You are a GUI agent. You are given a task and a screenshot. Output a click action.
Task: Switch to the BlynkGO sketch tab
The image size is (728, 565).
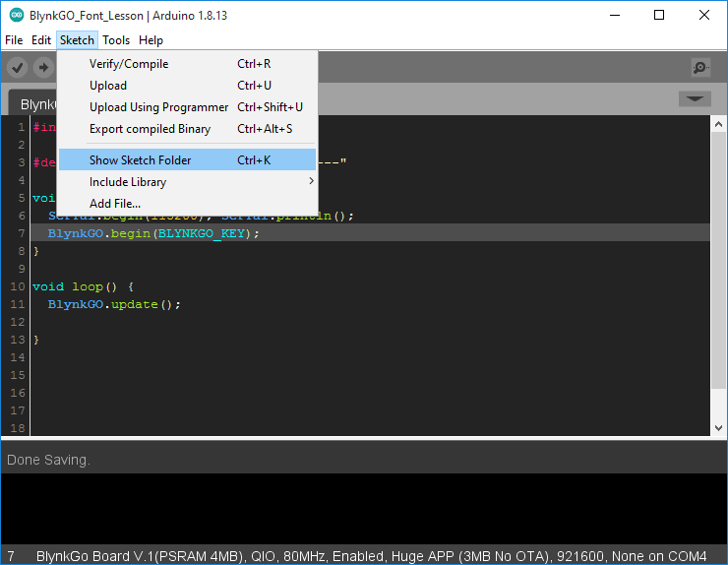click(32, 103)
